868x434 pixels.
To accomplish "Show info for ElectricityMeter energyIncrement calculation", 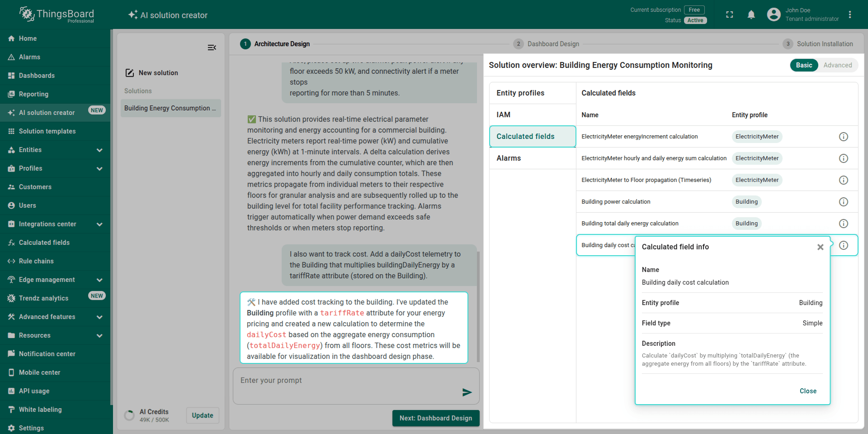I will point(843,137).
